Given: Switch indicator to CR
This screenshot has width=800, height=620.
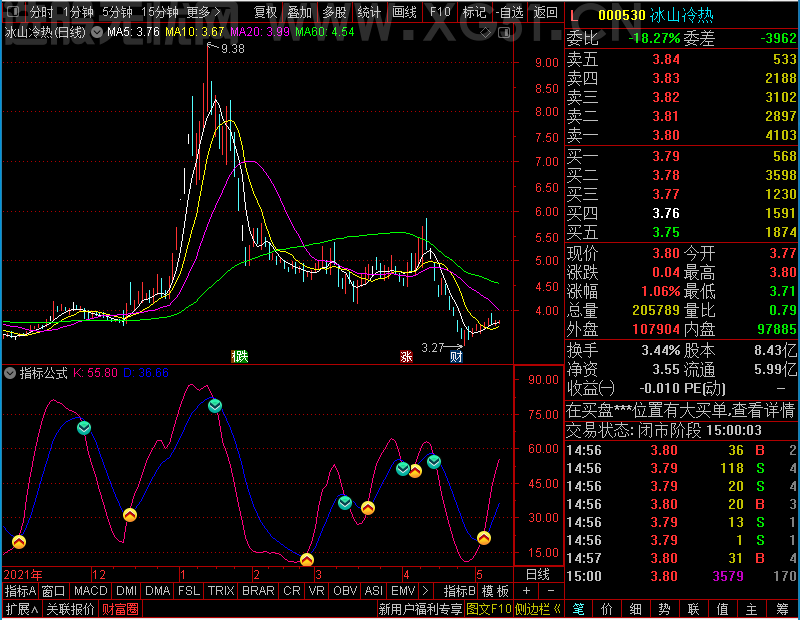Looking at the screenshot, I should [292, 591].
